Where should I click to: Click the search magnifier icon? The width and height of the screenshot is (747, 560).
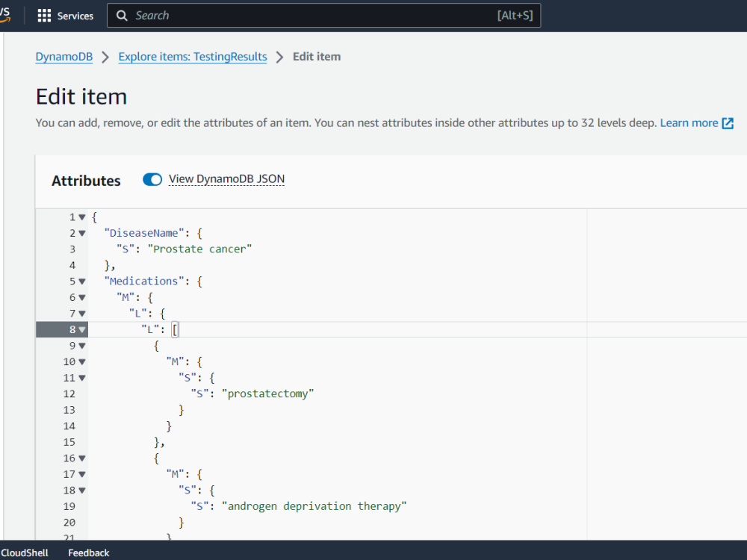pyautogui.click(x=122, y=16)
